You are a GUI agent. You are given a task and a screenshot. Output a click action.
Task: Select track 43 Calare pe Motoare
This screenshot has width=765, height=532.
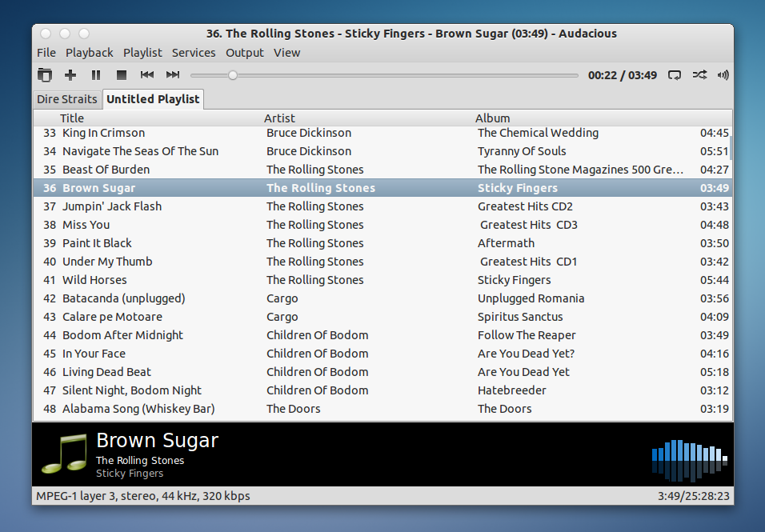tap(383, 317)
